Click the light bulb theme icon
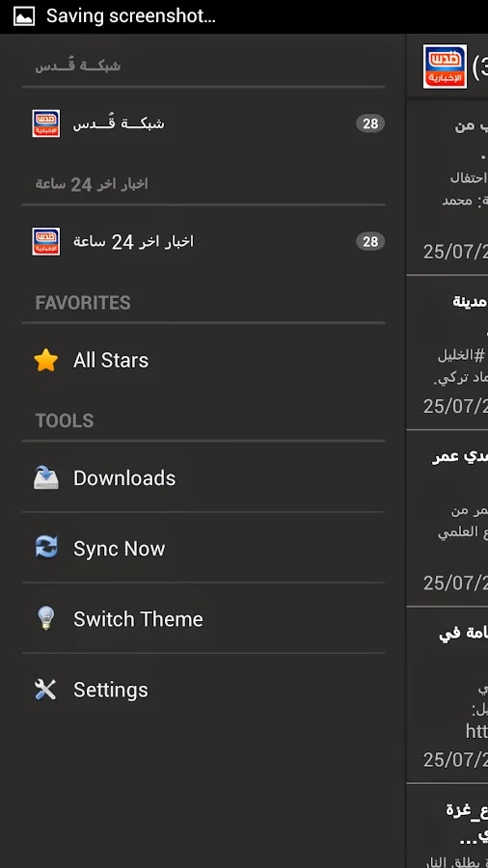 tap(46, 618)
